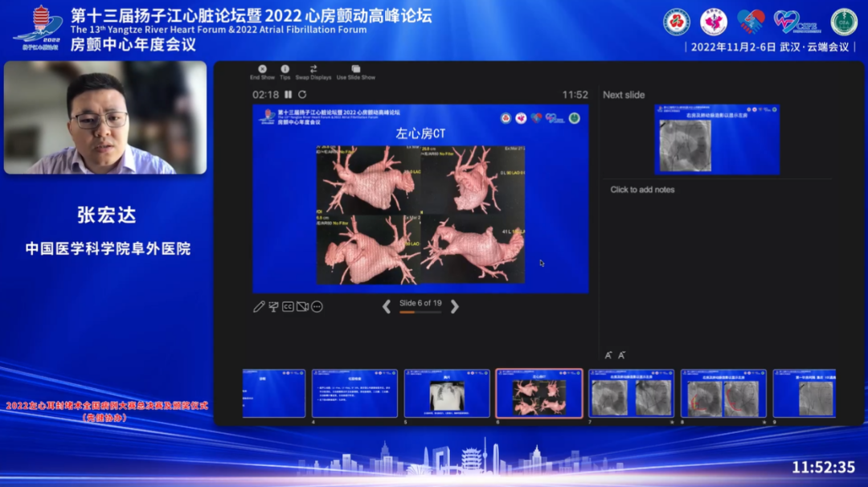Toggle closed captions (CC)
This screenshot has width=868, height=487.
click(x=288, y=307)
